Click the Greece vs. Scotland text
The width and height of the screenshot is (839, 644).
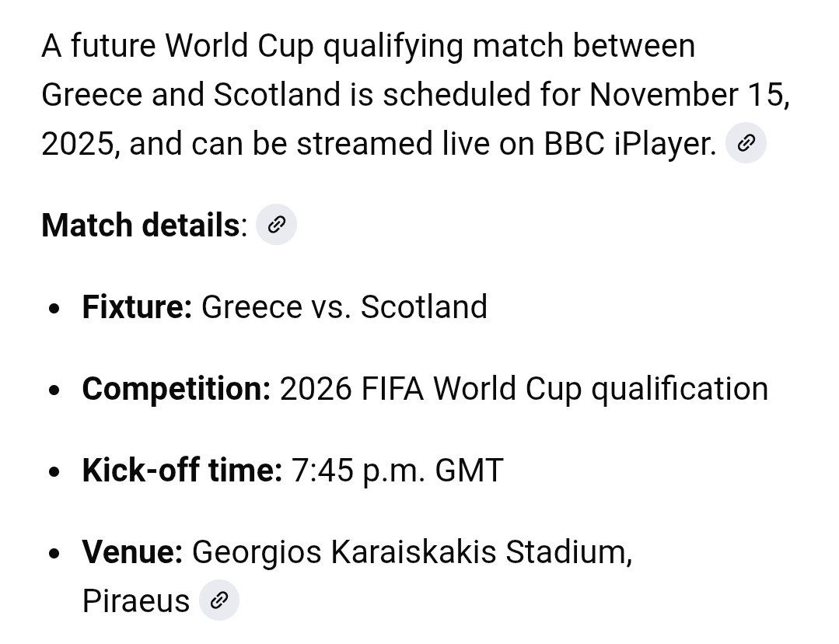(344, 306)
